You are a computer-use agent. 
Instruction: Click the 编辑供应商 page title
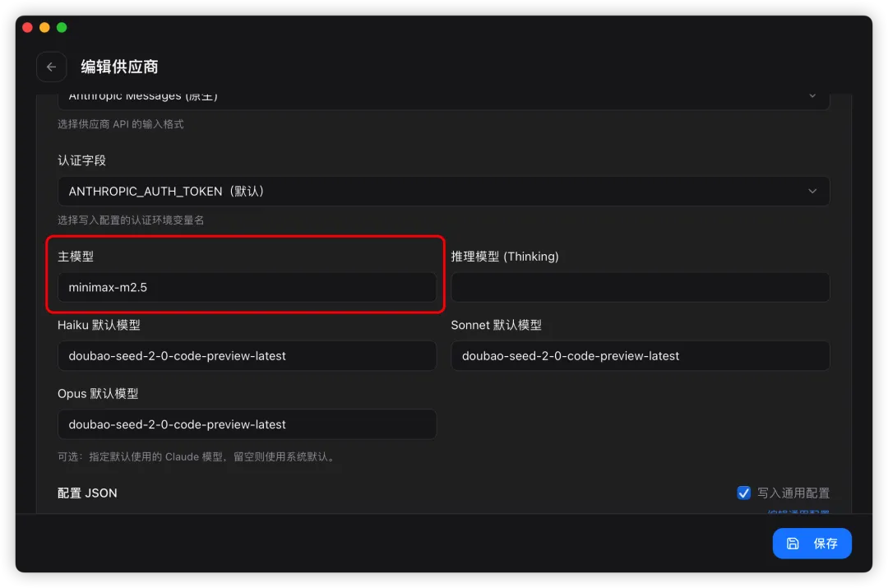click(x=119, y=67)
